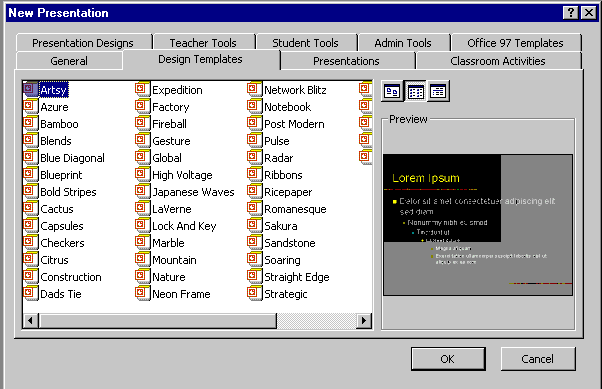Click the scroll left arrow
The image size is (602, 389).
coord(31,321)
